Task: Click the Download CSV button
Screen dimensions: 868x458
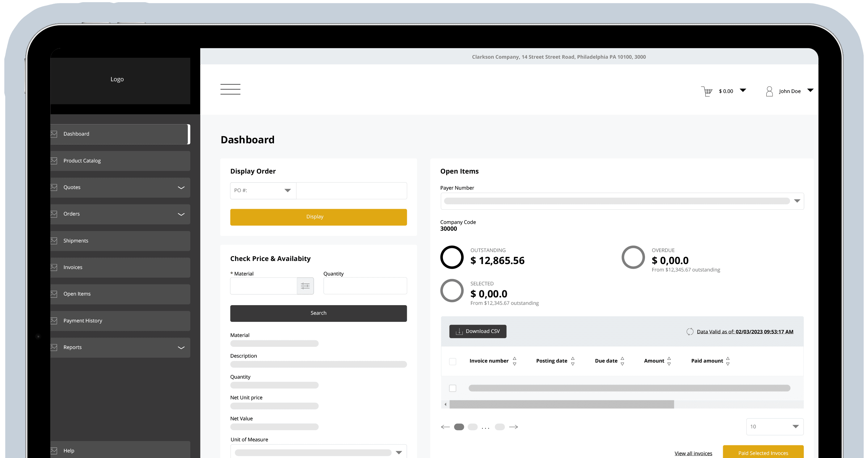Action: (478, 331)
